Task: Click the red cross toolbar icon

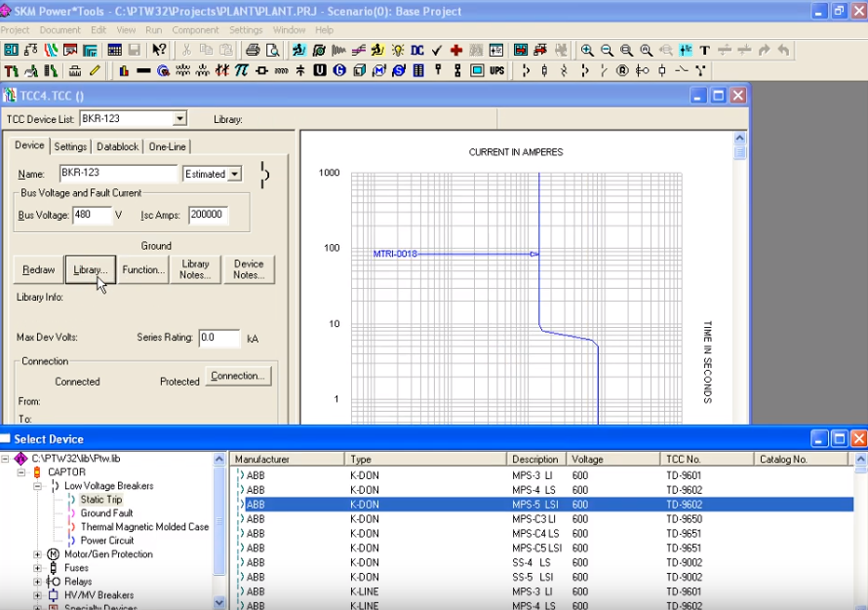Action: (455, 50)
